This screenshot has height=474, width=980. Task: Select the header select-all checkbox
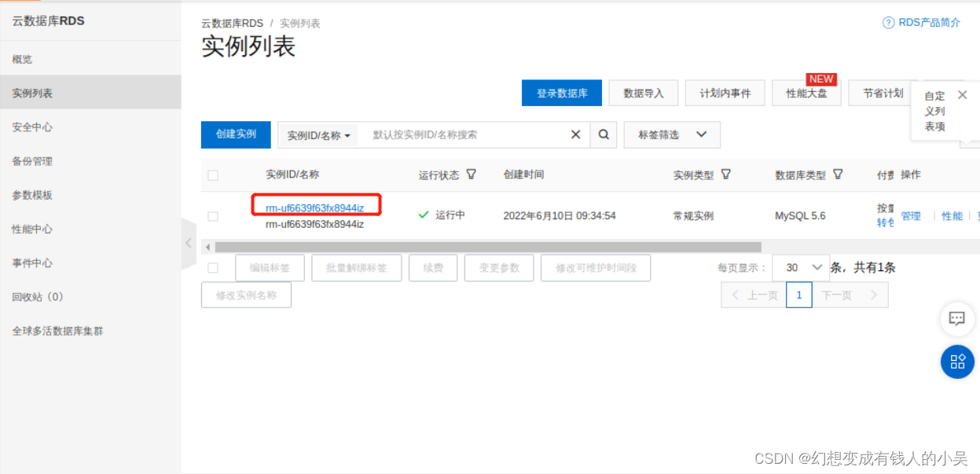coord(213,175)
